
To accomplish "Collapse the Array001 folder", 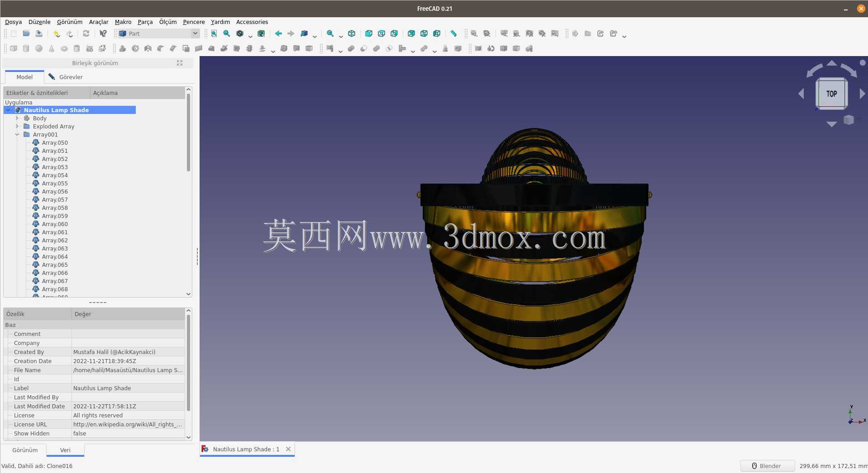I will click(x=17, y=134).
